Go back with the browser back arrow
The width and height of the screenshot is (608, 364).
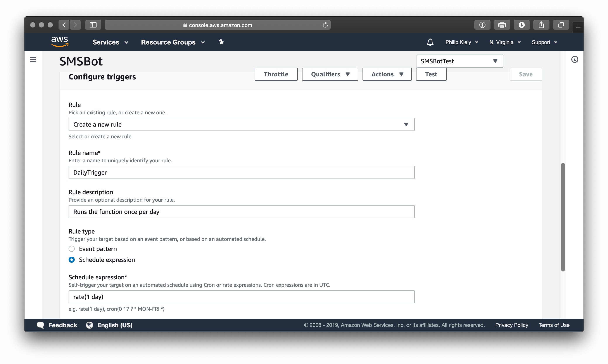pos(64,25)
